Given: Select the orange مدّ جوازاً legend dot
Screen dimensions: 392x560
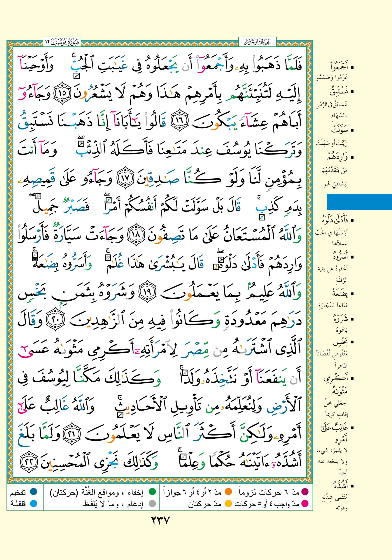Looking at the screenshot, I should coord(228,492).
